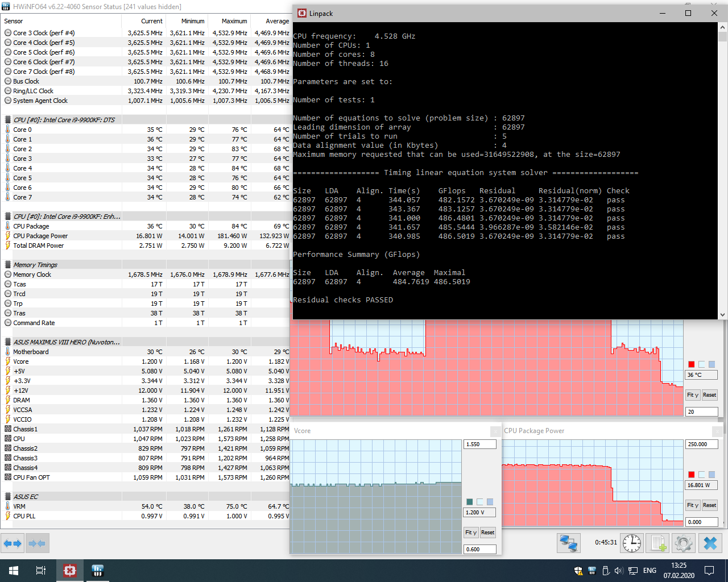Click the HWiNFO64 title bar icon

[6, 6]
